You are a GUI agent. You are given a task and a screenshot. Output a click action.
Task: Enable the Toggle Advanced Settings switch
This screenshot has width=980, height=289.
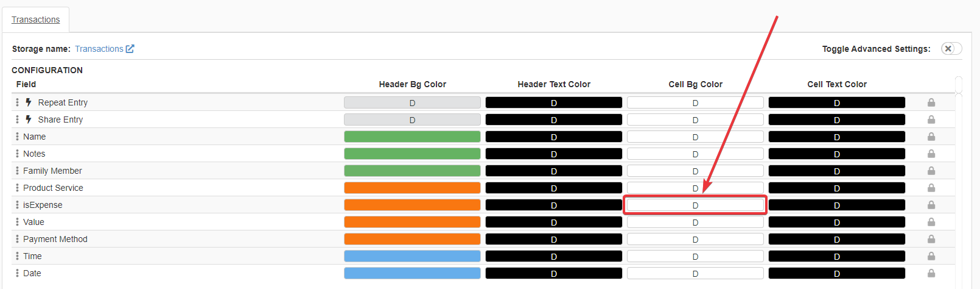(x=951, y=49)
